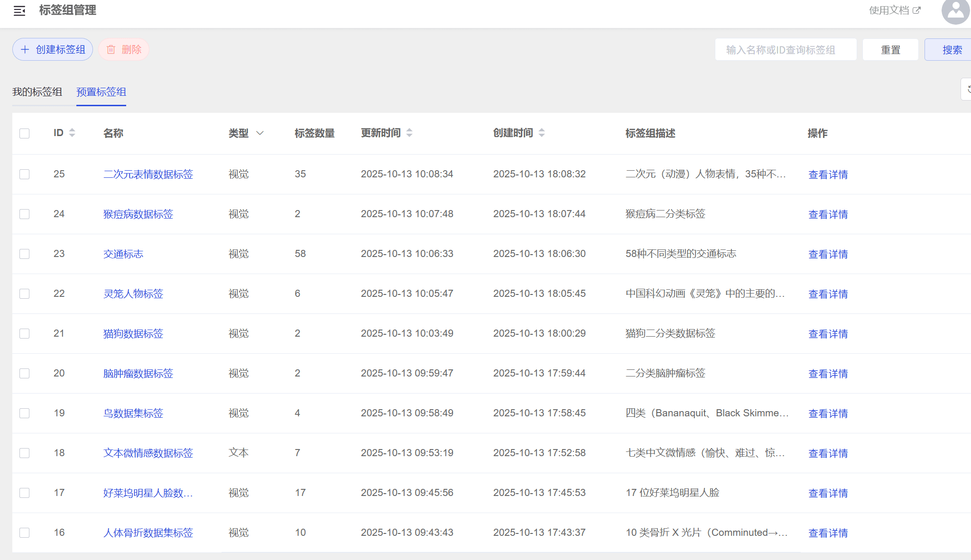This screenshot has height=560, width=971.
Task: Click the user avatar icon
Action: (x=955, y=11)
